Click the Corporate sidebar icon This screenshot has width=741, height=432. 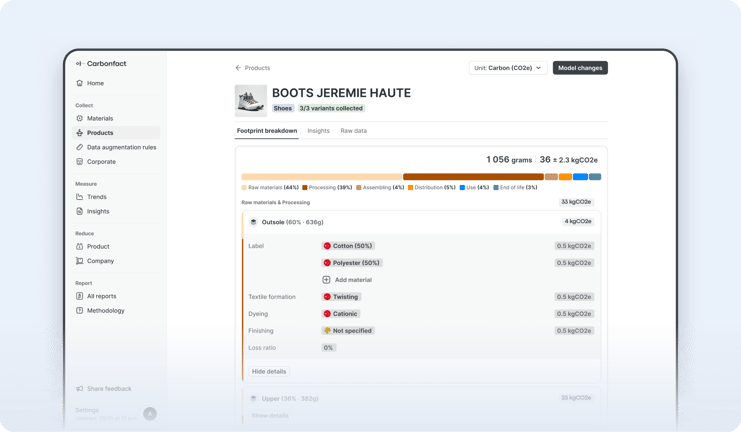coord(79,162)
